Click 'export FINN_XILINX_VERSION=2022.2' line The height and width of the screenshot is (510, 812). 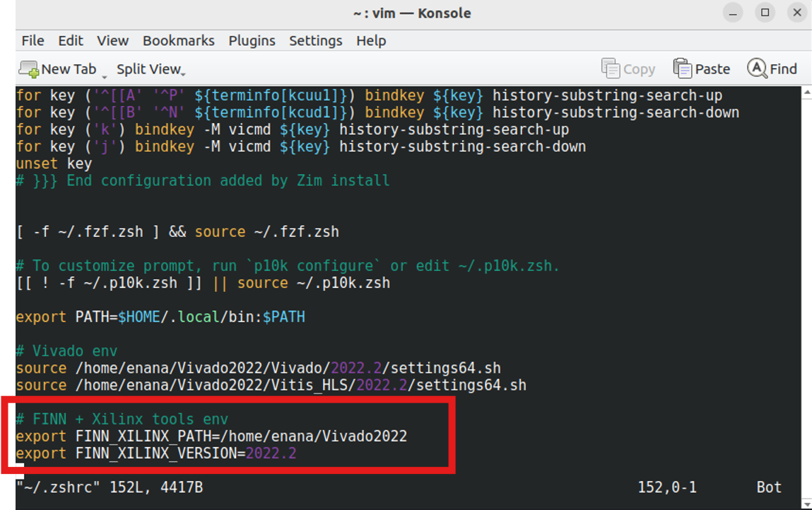156,453
